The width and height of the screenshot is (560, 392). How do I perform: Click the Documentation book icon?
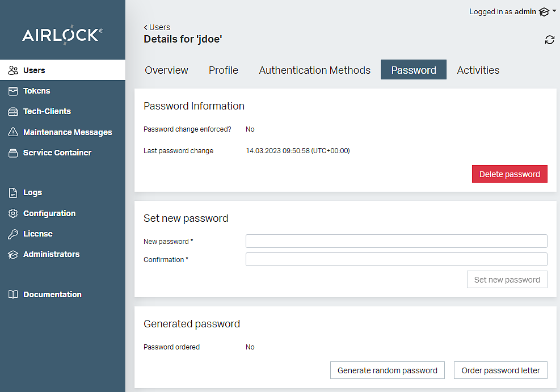[13, 294]
